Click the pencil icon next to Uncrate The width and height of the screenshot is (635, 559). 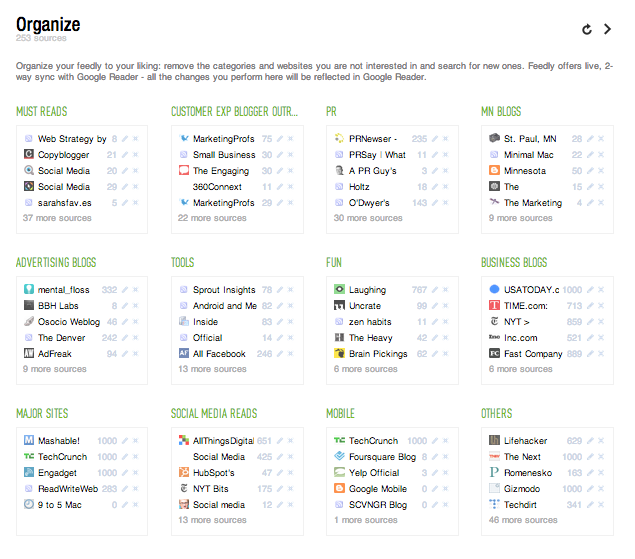[435, 306]
